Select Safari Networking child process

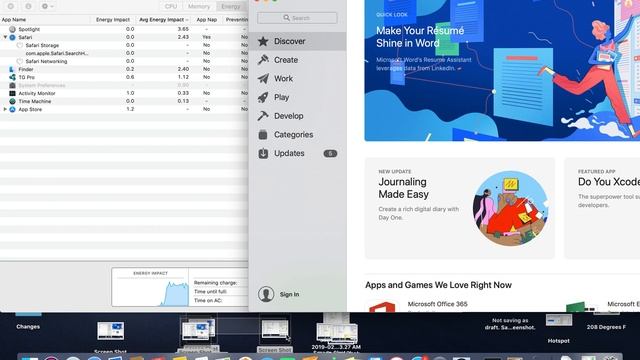click(x=46, y=61)
